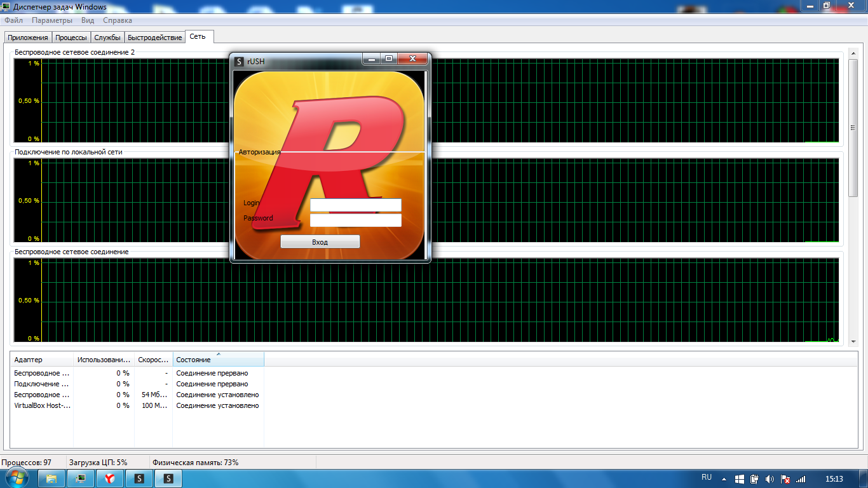Open the Файл menu
Viewport: 868px width, 488px height.
click(13, 20)
